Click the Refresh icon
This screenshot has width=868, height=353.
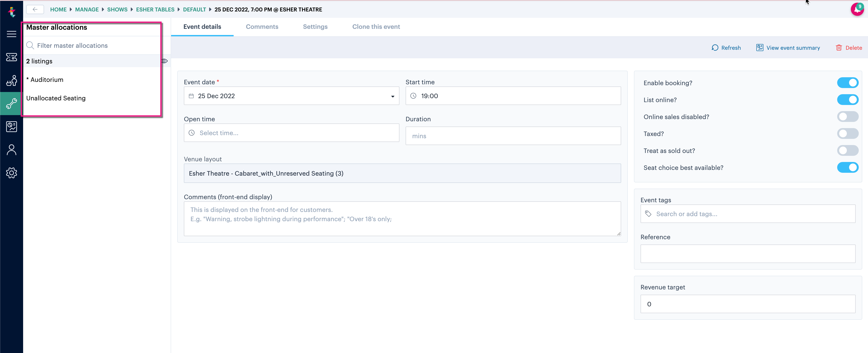tap(715, 48)
